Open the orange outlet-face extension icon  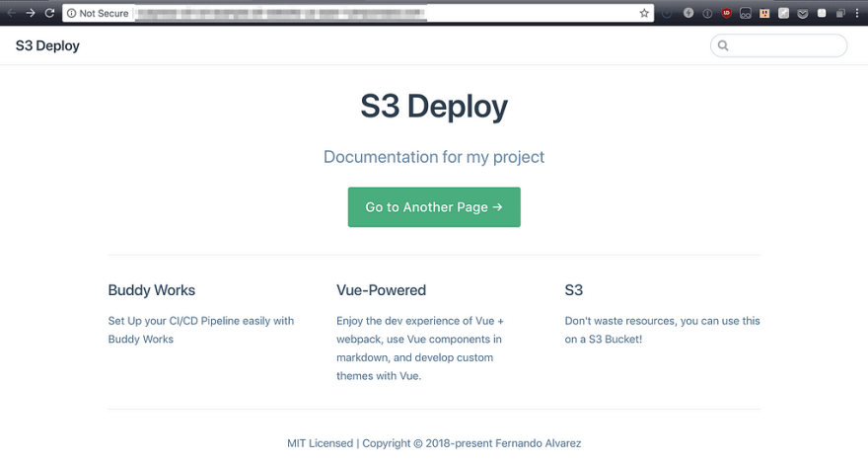pos(764,13)
